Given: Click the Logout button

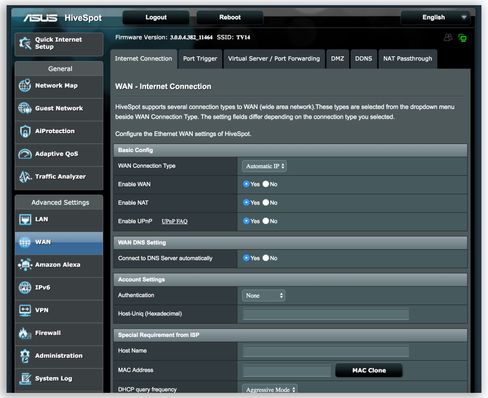Looking at the screenshot, I should 156,17.
